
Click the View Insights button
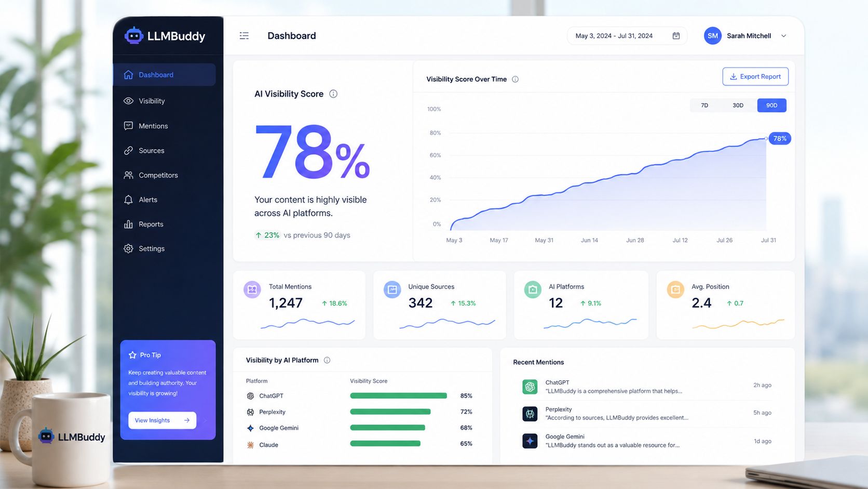tap(162, 420)
